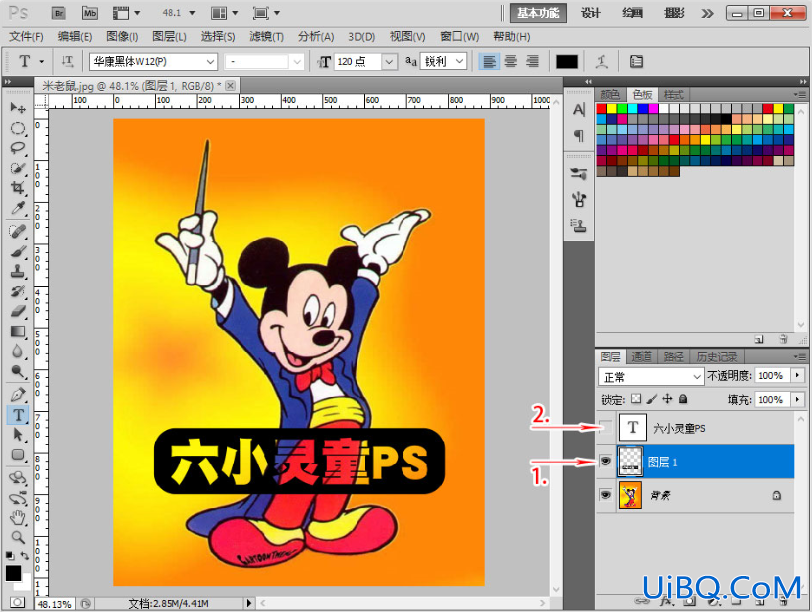Switch to the 样式 tab
This screenshot has width=812, height=612.
point(673,95)
